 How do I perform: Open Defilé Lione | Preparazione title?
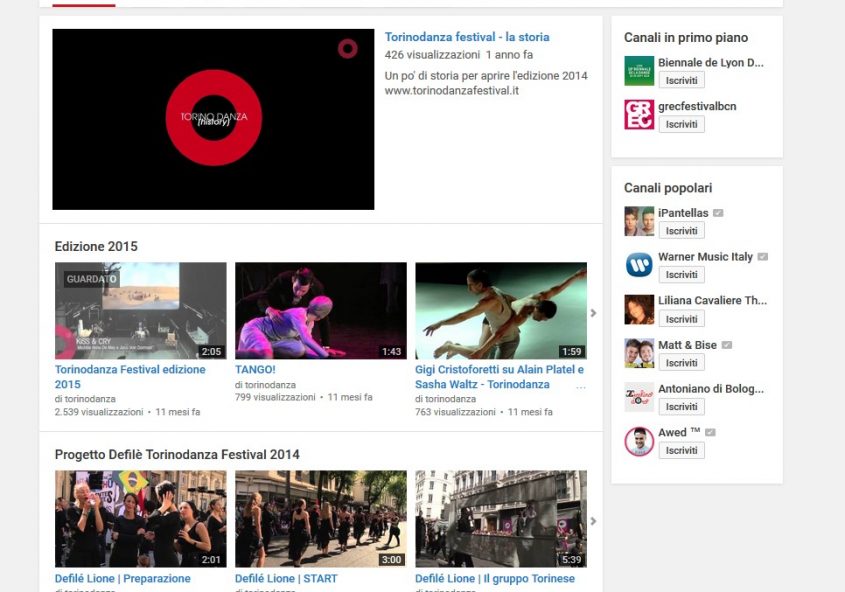[122, 579]
